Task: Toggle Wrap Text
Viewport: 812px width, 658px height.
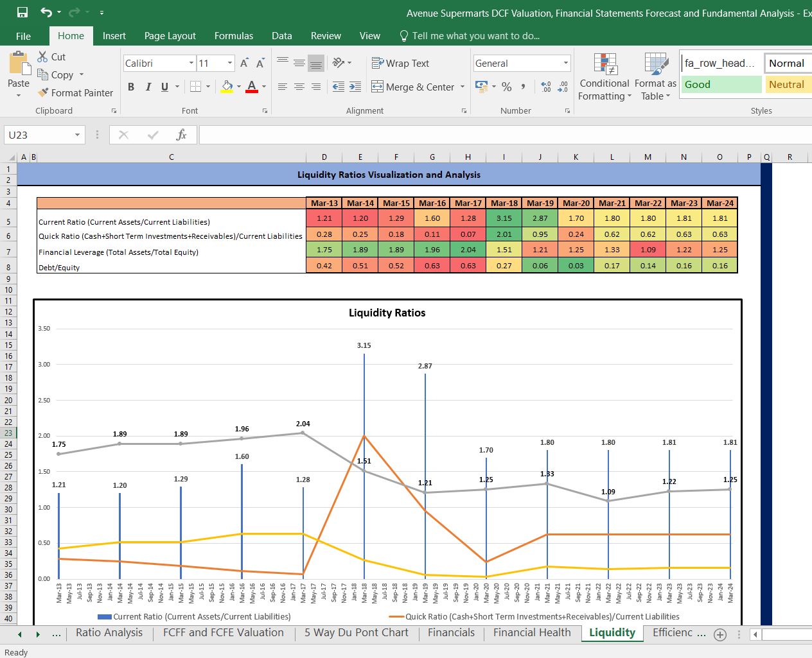Action: point(400,63)
